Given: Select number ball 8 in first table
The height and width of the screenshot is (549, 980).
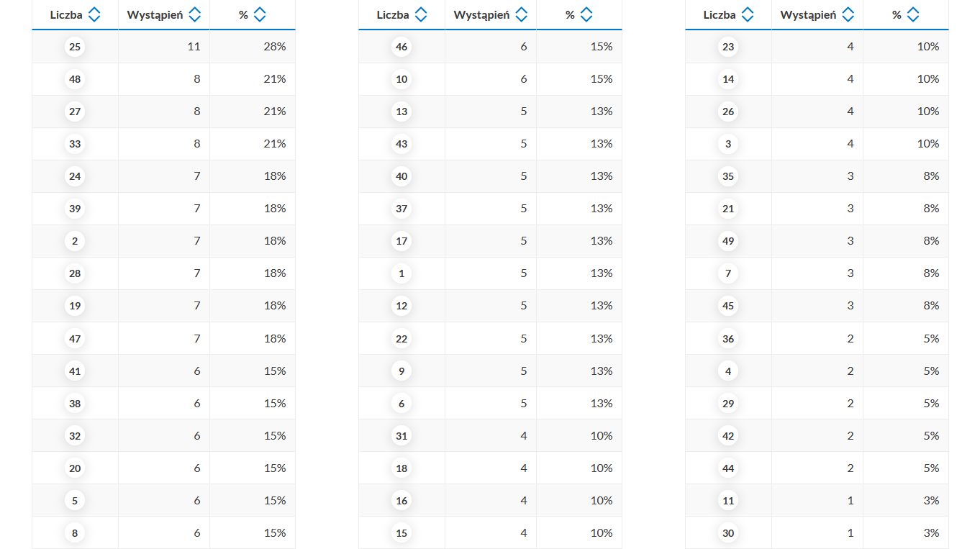Looking at the screenshot, I should [75, 533].
